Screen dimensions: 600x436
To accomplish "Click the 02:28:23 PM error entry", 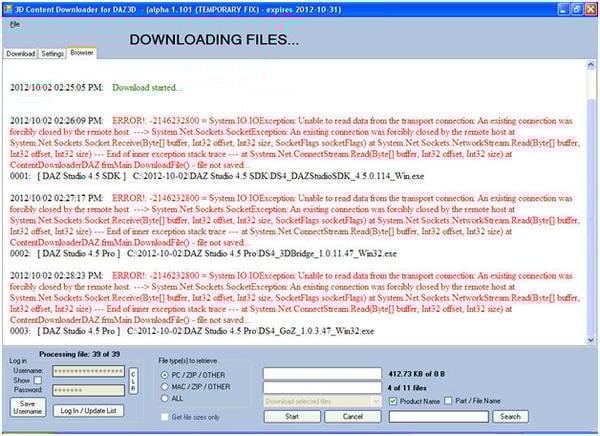I will pos(295,298).
